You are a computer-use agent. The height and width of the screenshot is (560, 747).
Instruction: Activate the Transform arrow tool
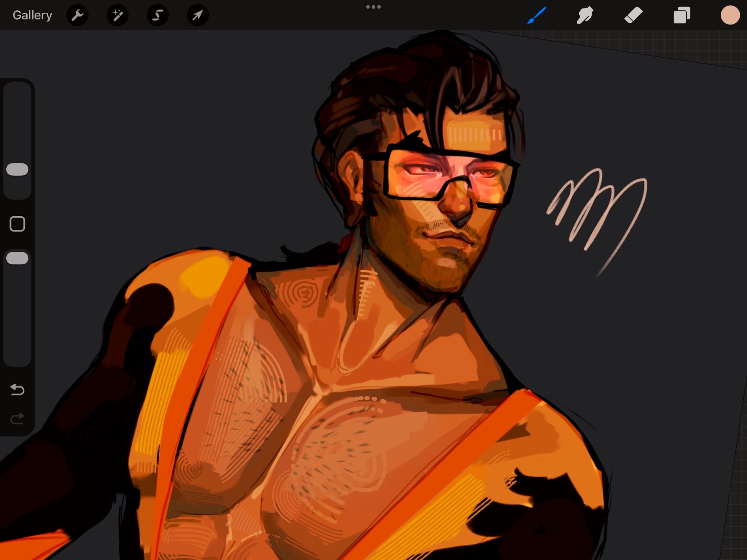197,15
